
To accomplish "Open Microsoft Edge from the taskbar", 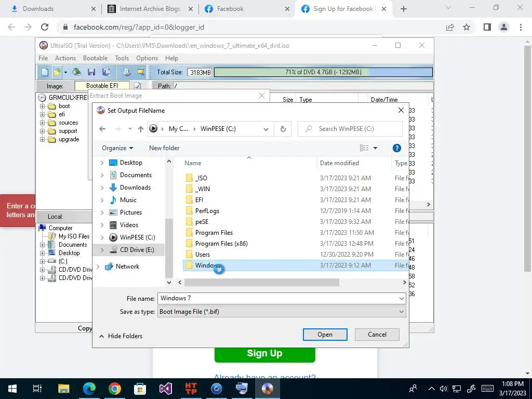I will click(x=89, y=389).
